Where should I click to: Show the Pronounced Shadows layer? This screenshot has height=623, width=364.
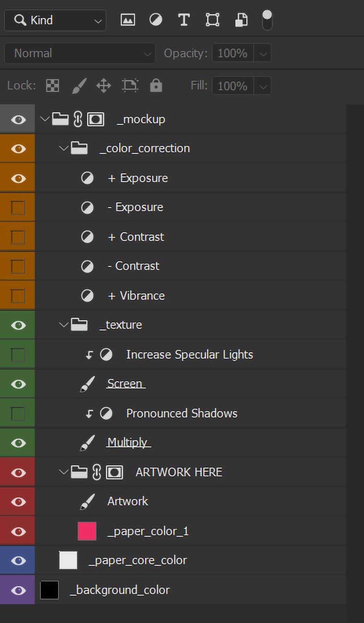(x=18, y=414)
